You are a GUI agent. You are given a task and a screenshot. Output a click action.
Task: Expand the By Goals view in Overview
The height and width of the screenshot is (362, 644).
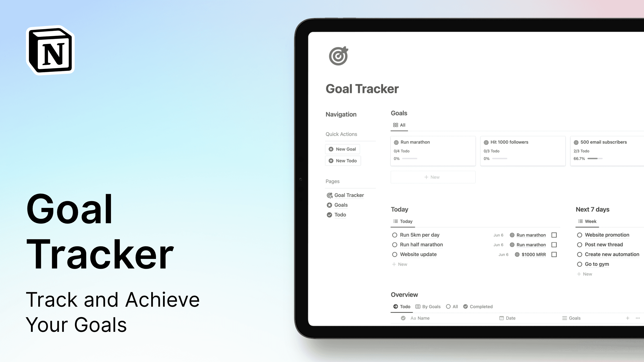(x=429, y=306)
